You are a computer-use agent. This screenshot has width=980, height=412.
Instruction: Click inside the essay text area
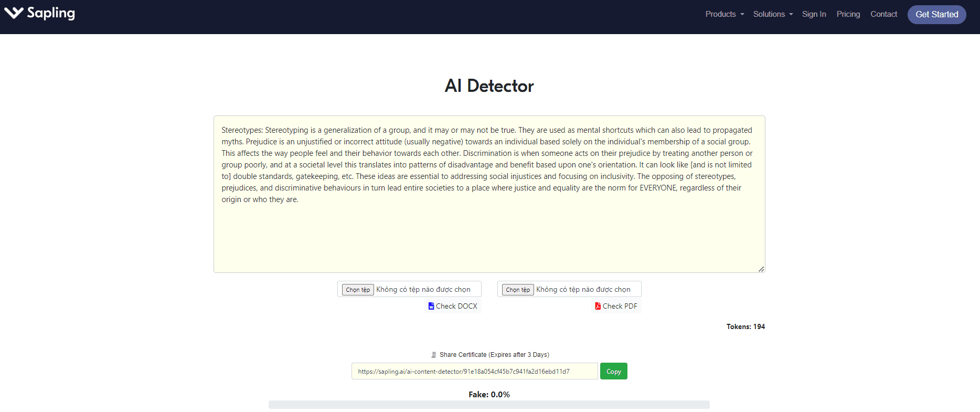tap(489, 236)
